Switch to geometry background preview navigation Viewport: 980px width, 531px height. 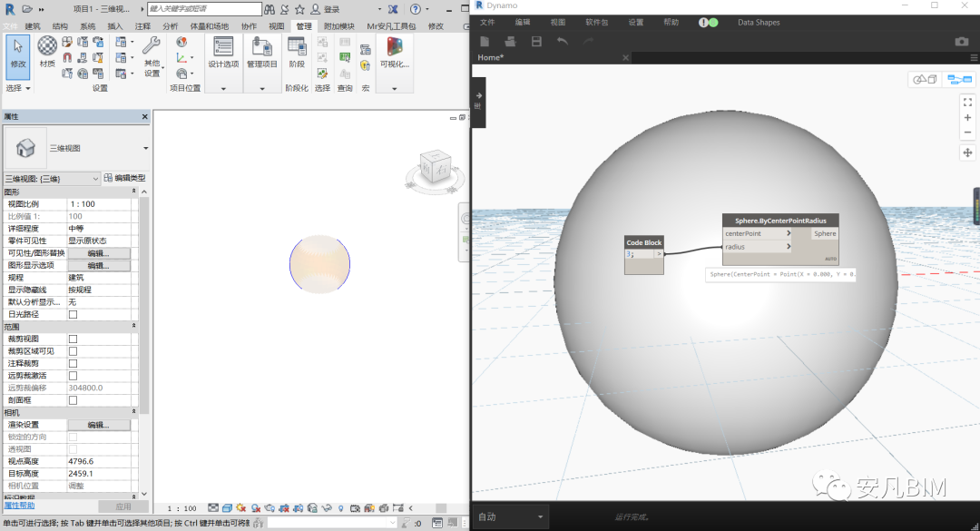pos(925,79)
